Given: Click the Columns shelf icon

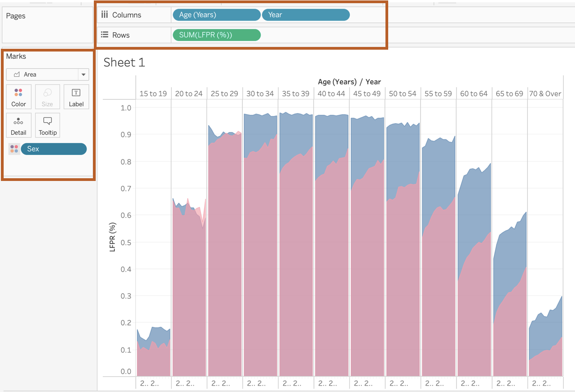Looking at the screenshot, I should tap(104, 15).
